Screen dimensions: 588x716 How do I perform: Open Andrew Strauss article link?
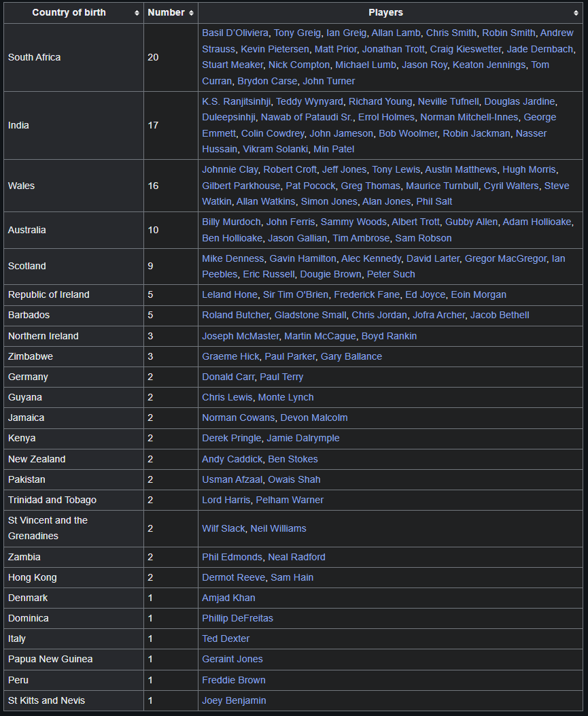[387, 41]
